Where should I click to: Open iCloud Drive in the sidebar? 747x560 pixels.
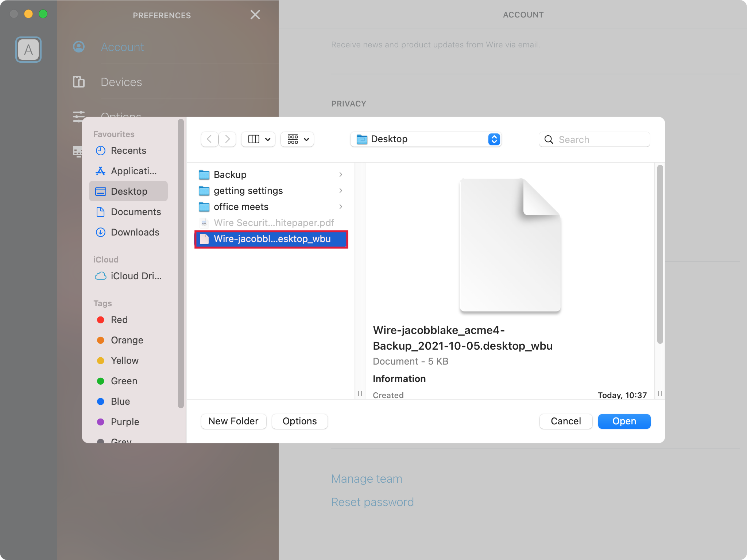[x=128, y=276]
